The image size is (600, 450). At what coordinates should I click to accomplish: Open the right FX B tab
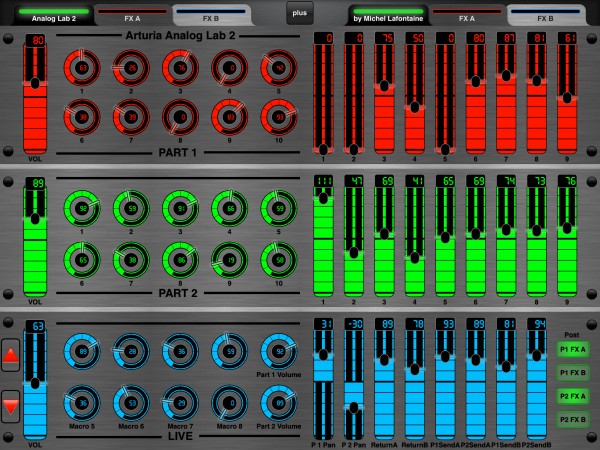(545, 15)
